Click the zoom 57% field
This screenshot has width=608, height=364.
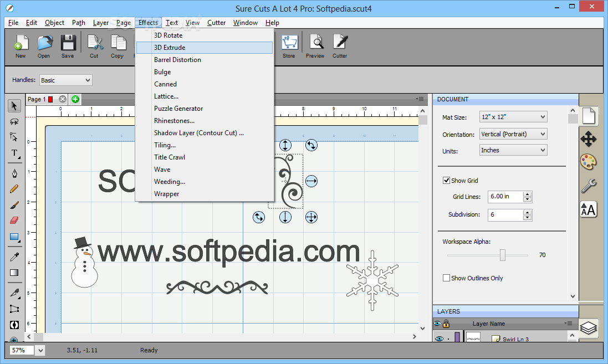[22, 351]
